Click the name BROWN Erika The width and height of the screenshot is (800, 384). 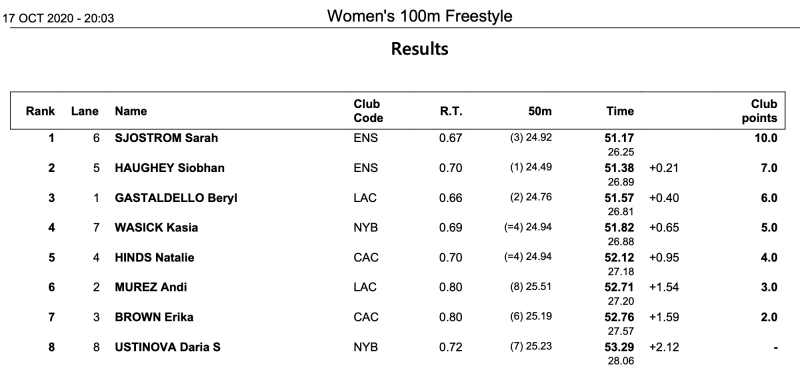154,317
